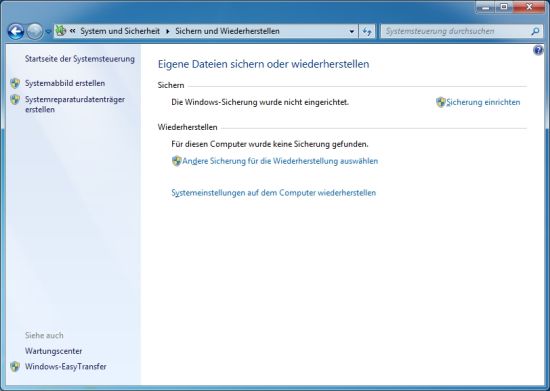This screenshot has width=550, height=391.
Task: Expand hidden breadcrumb levels via double chevron
Action: coord(73,31)
